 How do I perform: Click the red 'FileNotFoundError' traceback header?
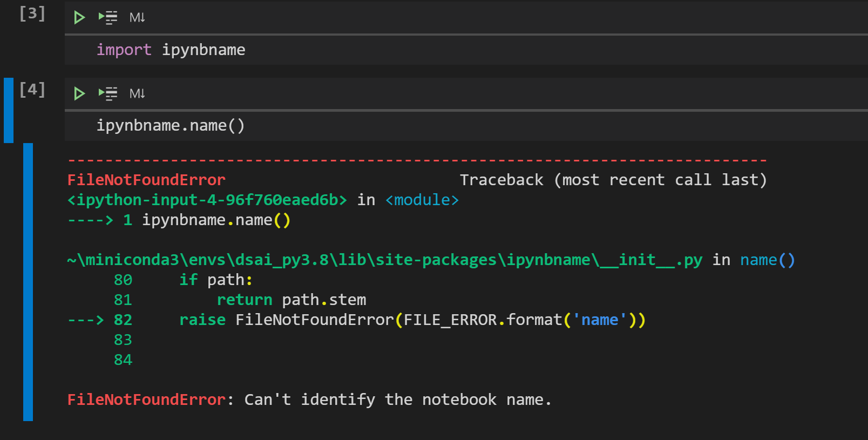tap(146, 180)
